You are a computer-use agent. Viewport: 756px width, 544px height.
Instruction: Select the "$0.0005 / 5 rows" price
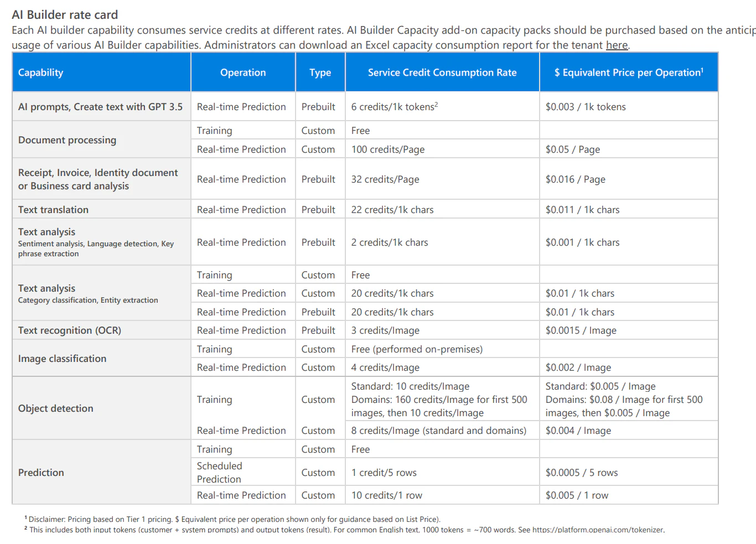click(582, 473)
